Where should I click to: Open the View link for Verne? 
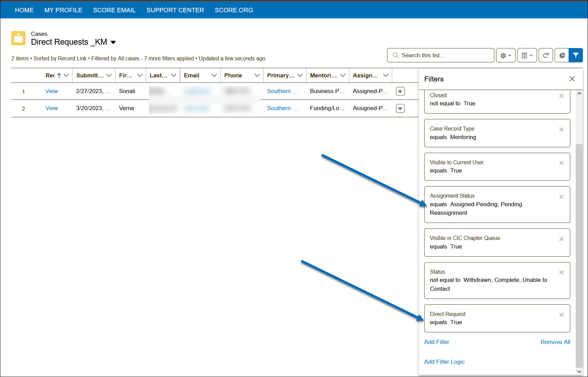point(52,108)
